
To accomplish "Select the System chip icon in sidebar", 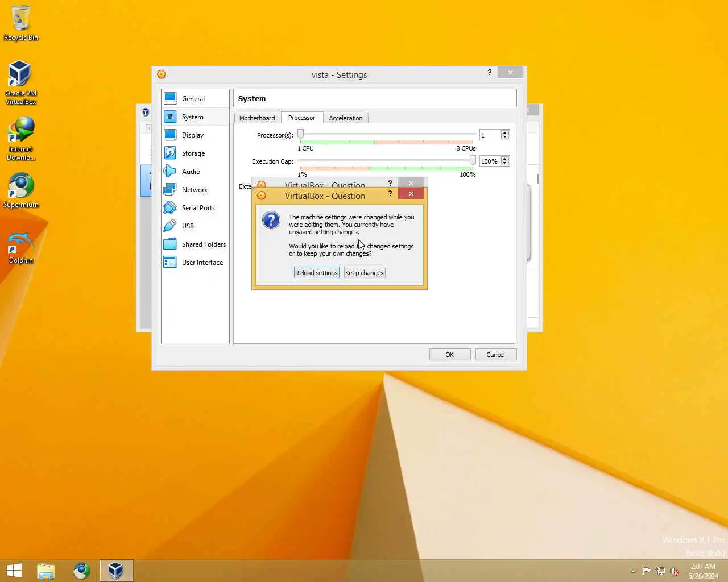I will pyautogui.click(x=170, y=117).
